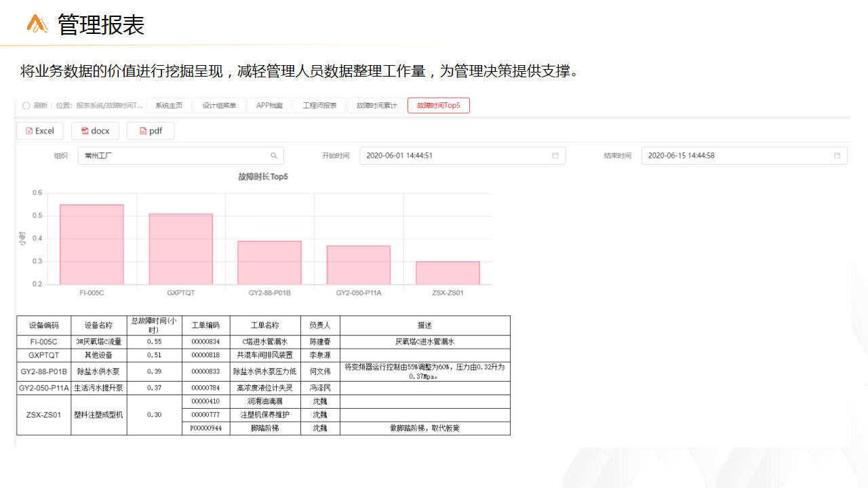Click responsible person 李泉源
The height and width of the screenshot is (488, 868).
(x=320, y=355)
